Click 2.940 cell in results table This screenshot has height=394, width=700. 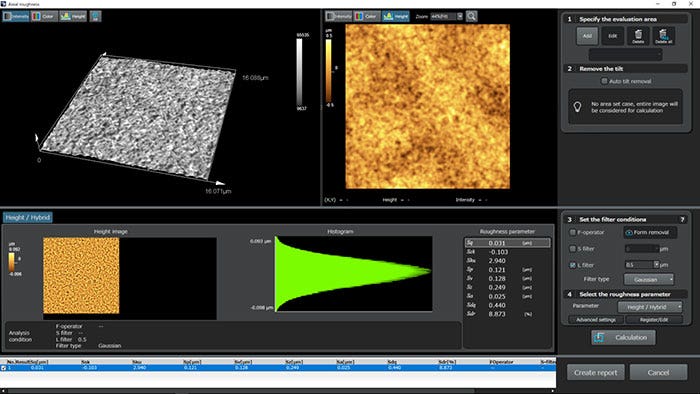tap(139, 368)
